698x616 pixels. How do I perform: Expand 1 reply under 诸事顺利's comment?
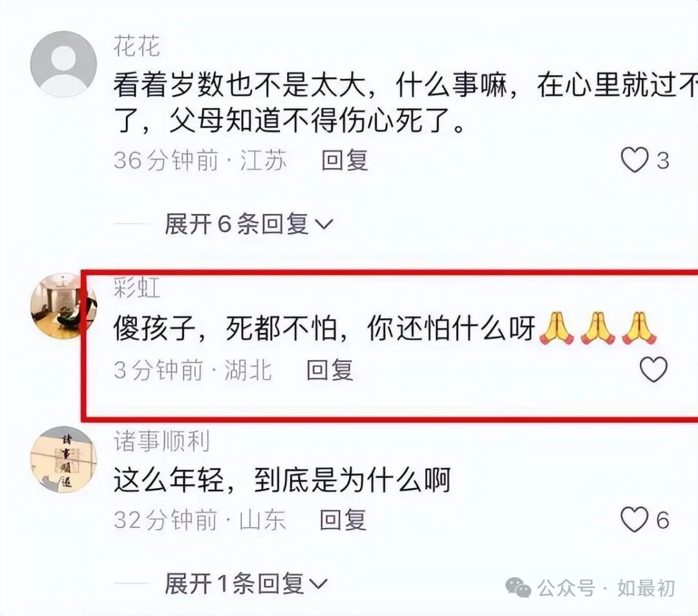pos(246,583)
